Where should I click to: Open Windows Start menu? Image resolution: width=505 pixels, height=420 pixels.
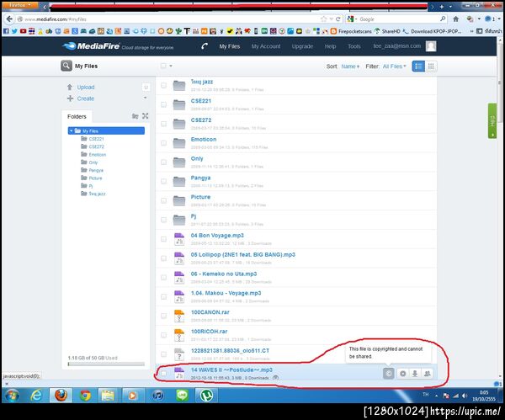click(12, 396)
